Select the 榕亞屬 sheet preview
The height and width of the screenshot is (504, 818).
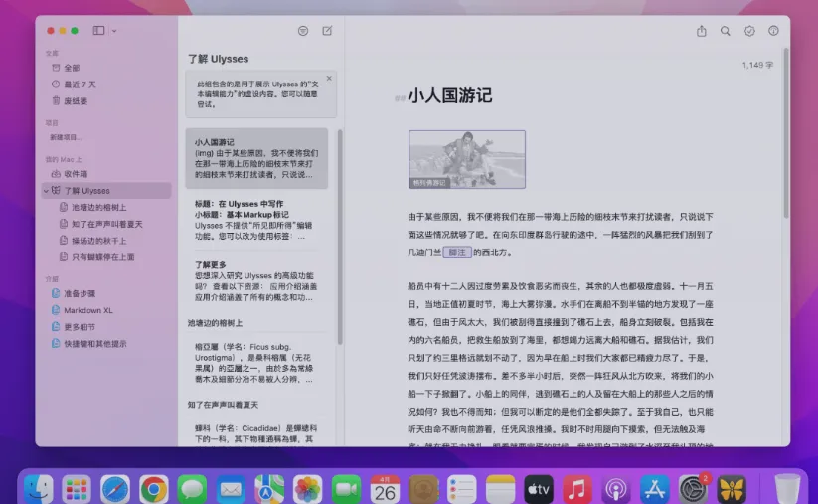[256, 363]
